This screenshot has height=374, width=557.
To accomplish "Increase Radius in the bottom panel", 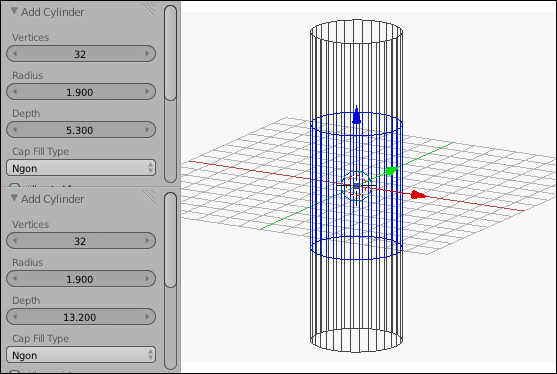I will 147,278.
